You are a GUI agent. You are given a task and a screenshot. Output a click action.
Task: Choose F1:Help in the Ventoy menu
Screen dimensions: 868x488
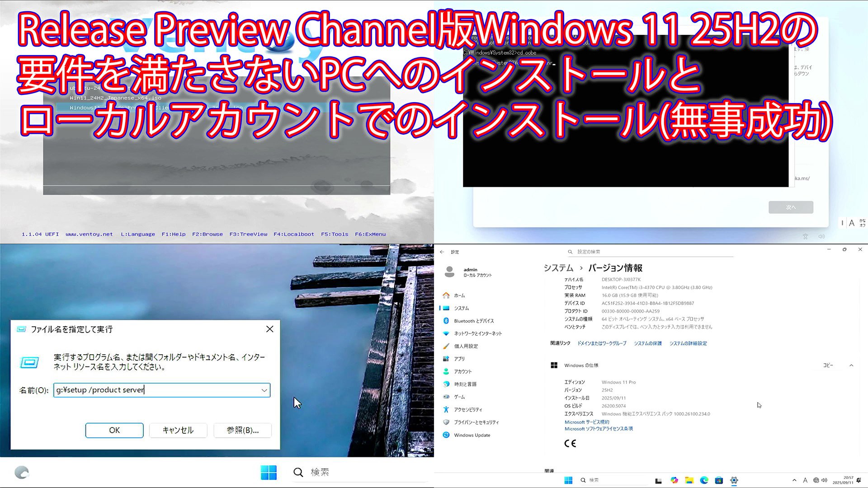174,235
